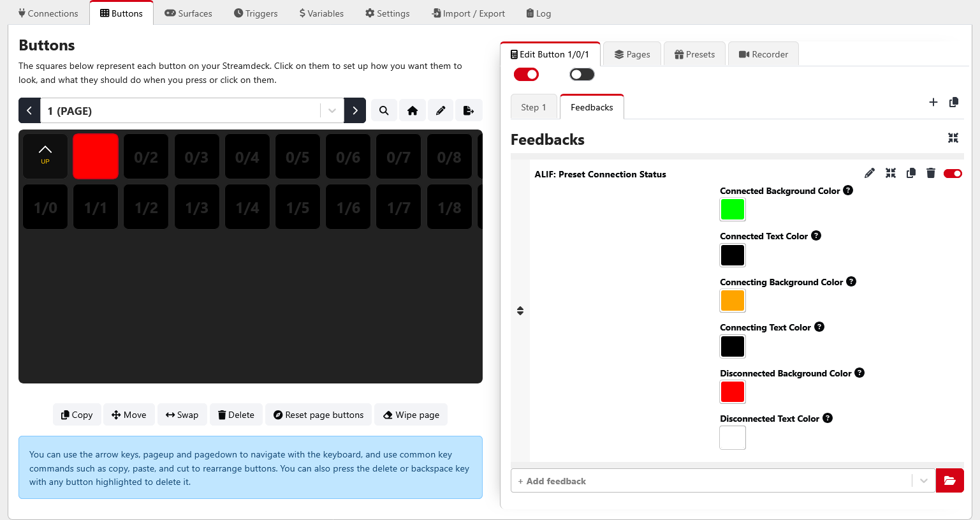Click the plus icon to add step
This screenshot has width=980, height=520.
pos(933,102)
